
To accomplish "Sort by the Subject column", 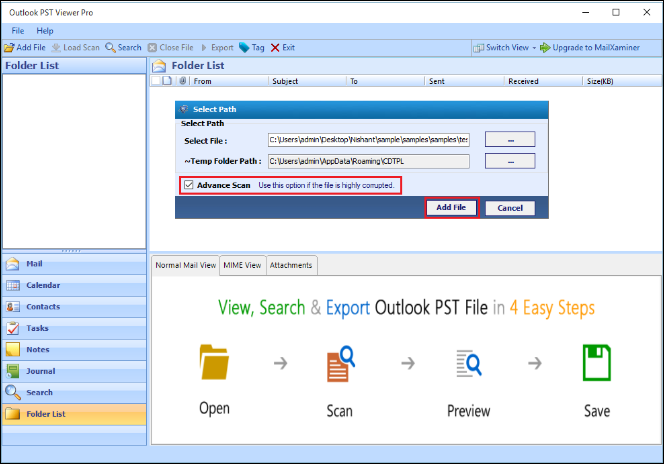I will click(x=307, y=81).
